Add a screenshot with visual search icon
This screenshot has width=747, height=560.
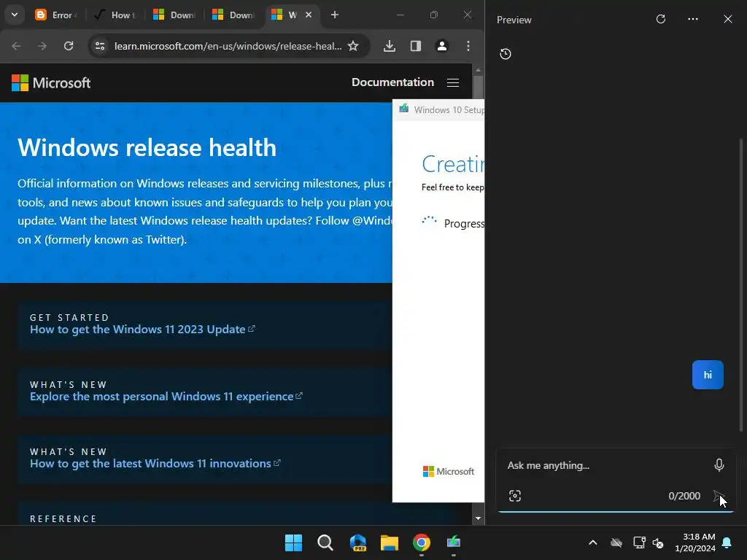point(515,496)
